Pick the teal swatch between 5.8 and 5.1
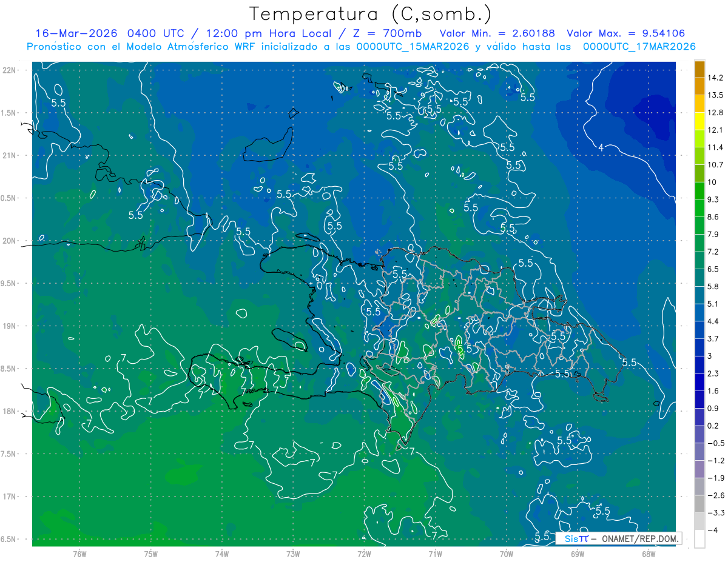 [699, 295]
